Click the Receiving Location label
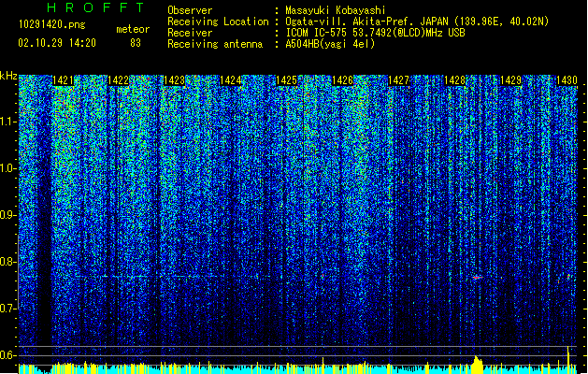The width and height of the screenshot is (588, 374). pos(218,22)
